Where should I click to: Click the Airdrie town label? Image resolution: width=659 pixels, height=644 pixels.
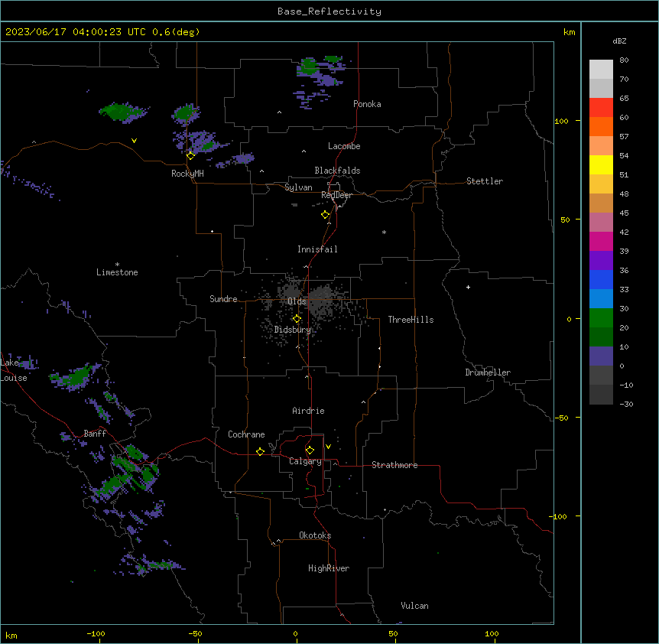(x=309, y=411)
